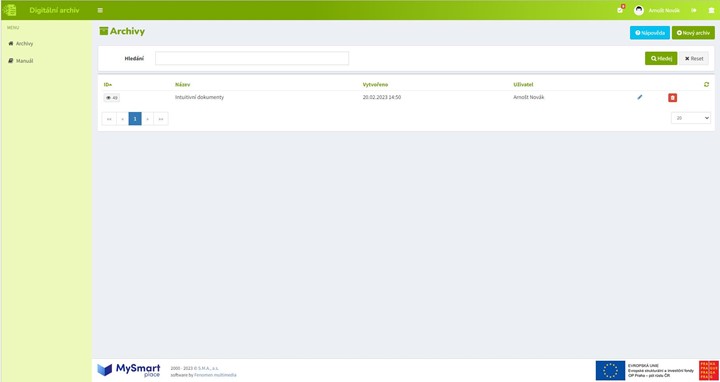This screenshot has height=382, width=720.
Task: Open the rows-per-page dropdown showing 20
Action: (691, 118)
